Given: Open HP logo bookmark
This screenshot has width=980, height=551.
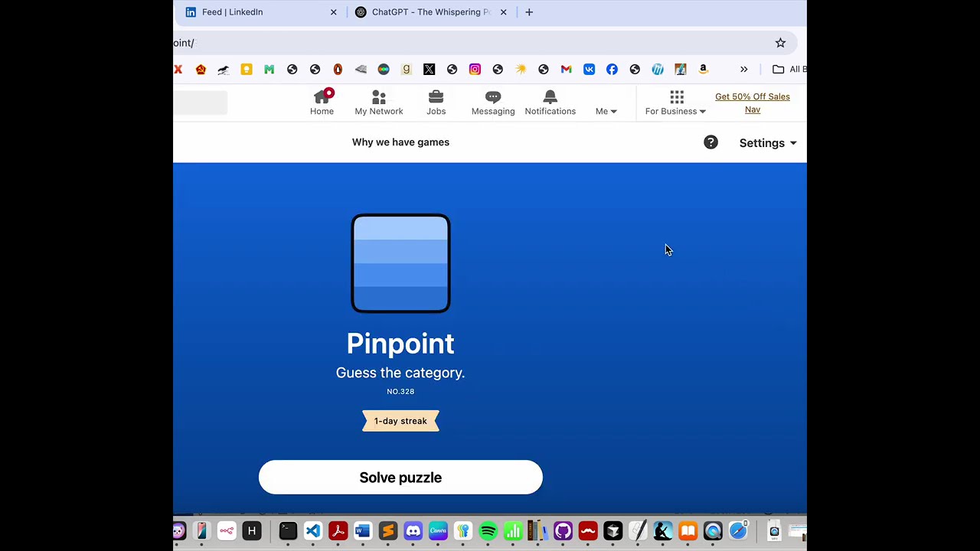Looking at the screenshot, I should tap(658, 70).
